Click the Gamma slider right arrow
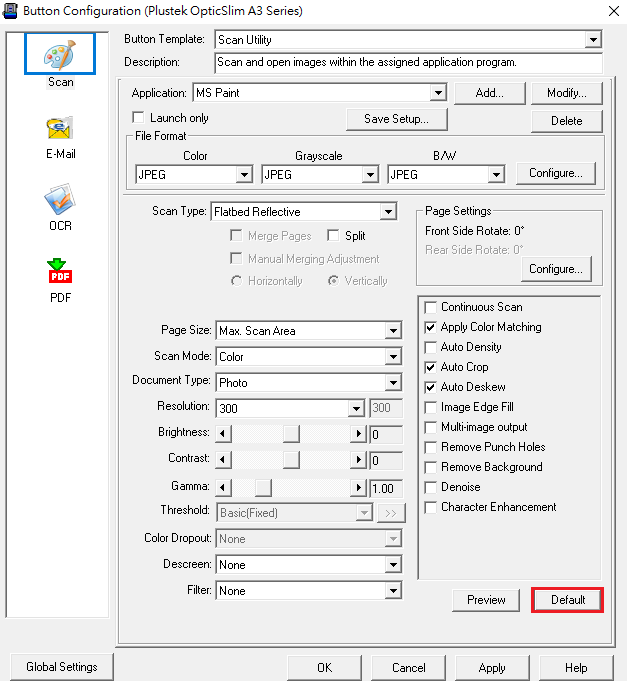627x681 pixels. pos(359,488)
